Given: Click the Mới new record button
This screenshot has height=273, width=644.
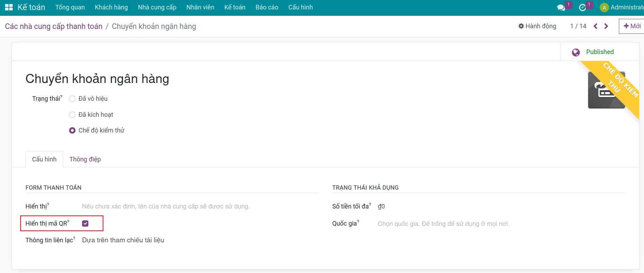Looking at the screenshot, I should [x=632, y=26].
